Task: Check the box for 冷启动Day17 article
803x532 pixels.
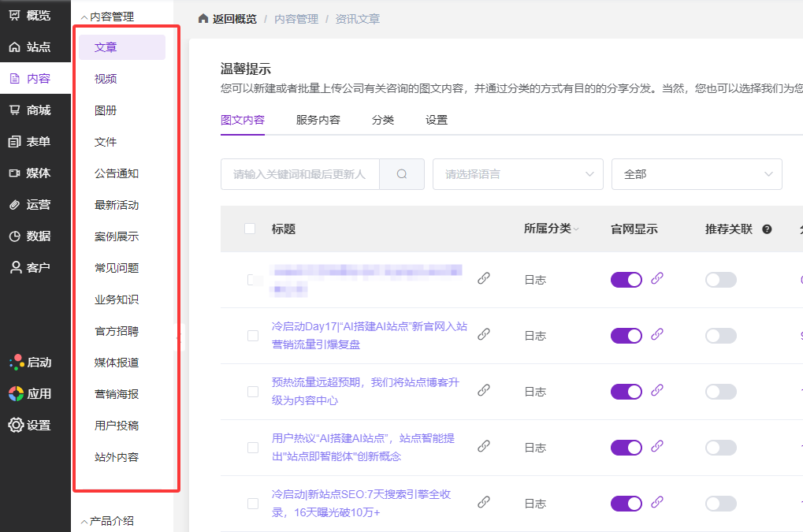Action: (253, 336)
